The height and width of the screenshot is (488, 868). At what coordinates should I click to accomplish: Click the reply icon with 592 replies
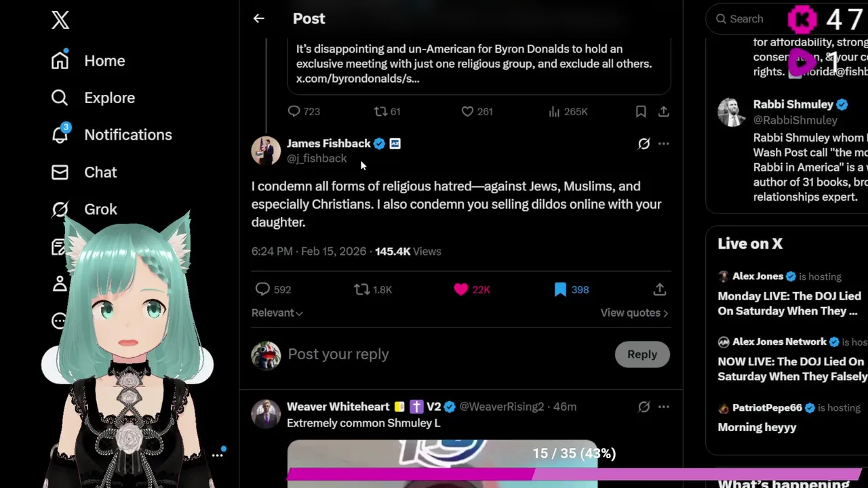click(262, 289)
